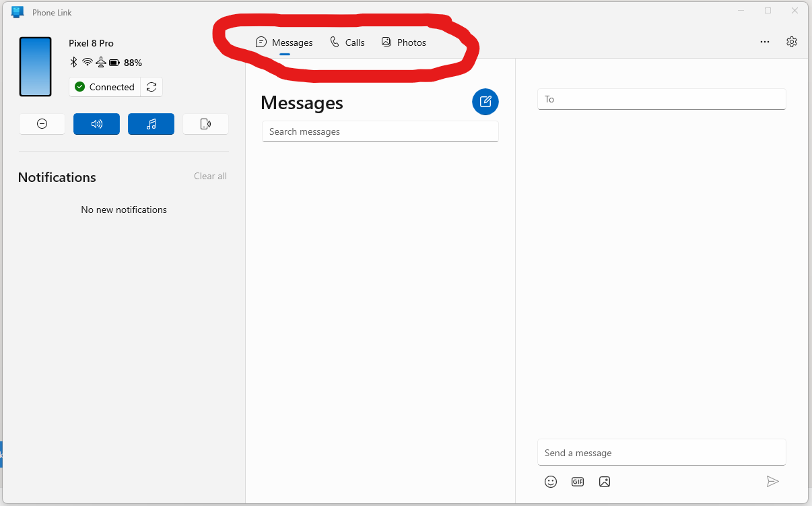Open the emoji picker icon

[551, 482]
